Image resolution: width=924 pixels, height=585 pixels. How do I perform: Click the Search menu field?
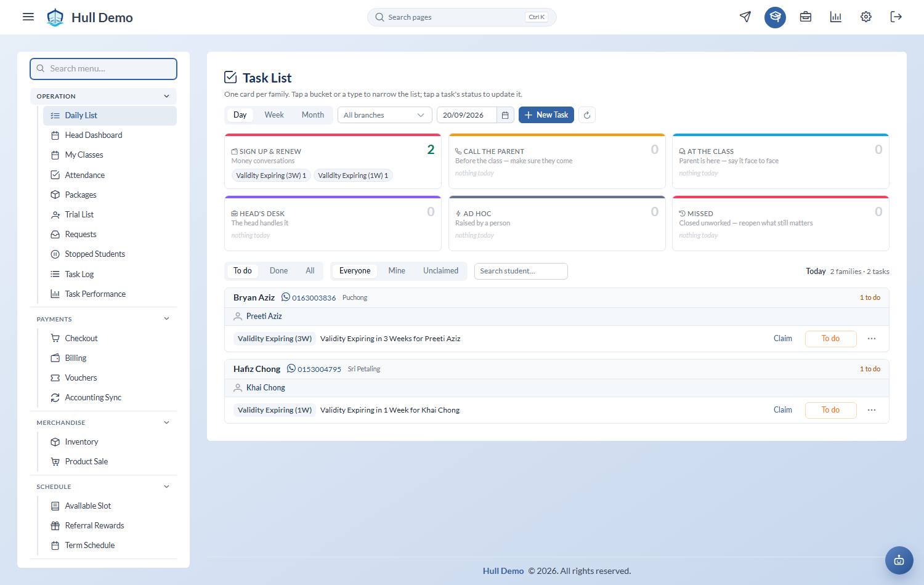coord(103,69)
